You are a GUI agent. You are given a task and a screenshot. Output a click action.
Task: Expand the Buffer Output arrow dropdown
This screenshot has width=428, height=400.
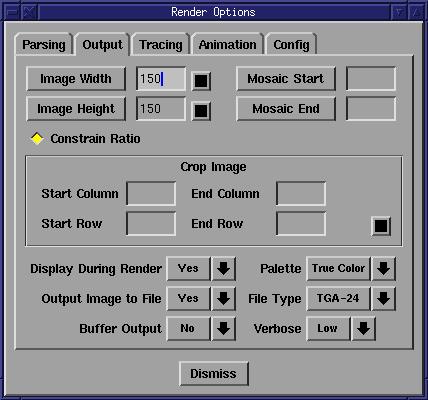[x=223, y=328]
